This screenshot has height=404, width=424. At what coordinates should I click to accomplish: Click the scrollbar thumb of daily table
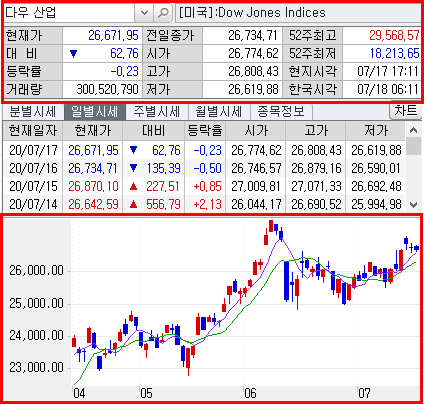(x=414, y=146)
